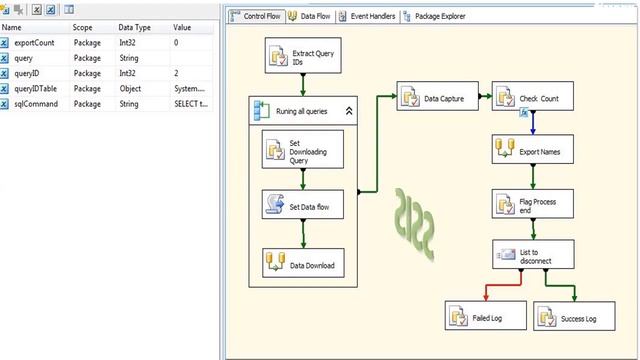
Task: Select the Failed Log task icon
Action: coord(458,316)
